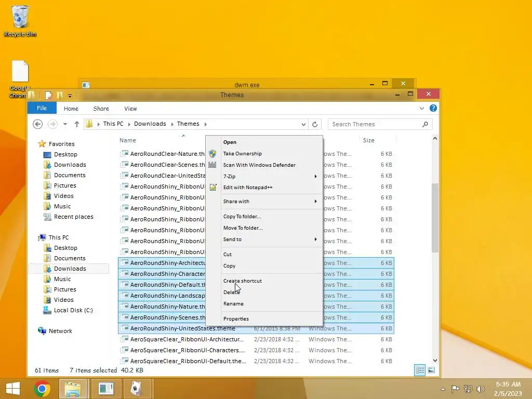Open Google Chrome from the taskbar

pos(42,389)
